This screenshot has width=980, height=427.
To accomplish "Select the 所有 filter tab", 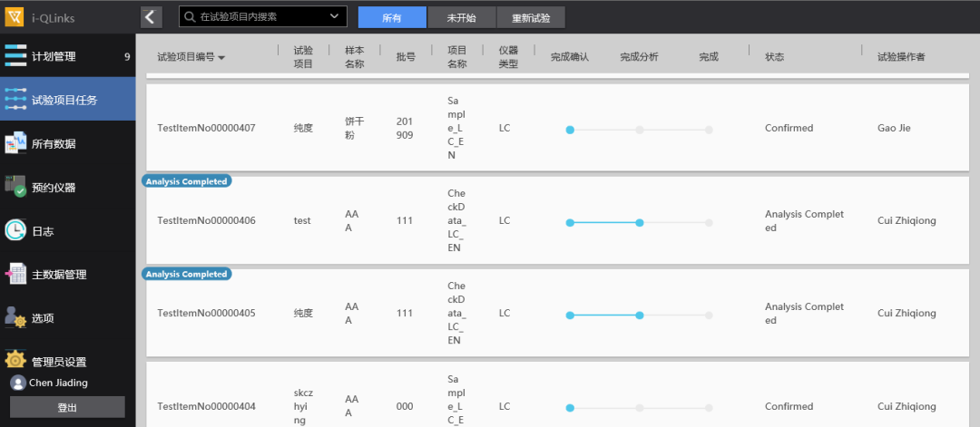I will (392, 17).
